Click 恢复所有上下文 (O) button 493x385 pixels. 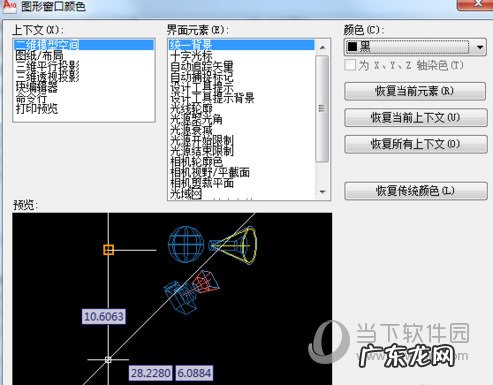(416, 144)
